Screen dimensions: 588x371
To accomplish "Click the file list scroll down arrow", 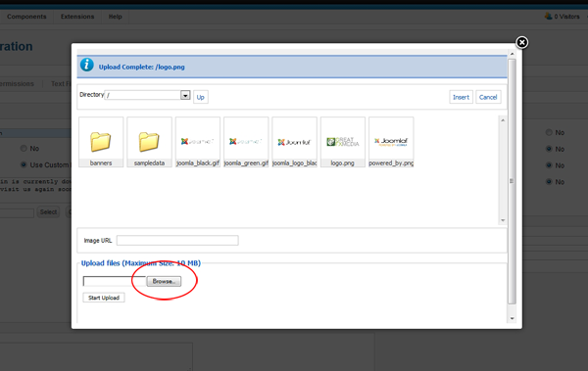I will click(x=503, y=220).
